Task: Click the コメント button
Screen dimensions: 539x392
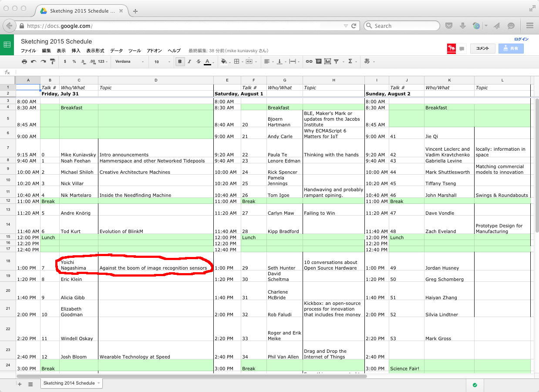Action: pyautogui.click(x=482, y=48)
